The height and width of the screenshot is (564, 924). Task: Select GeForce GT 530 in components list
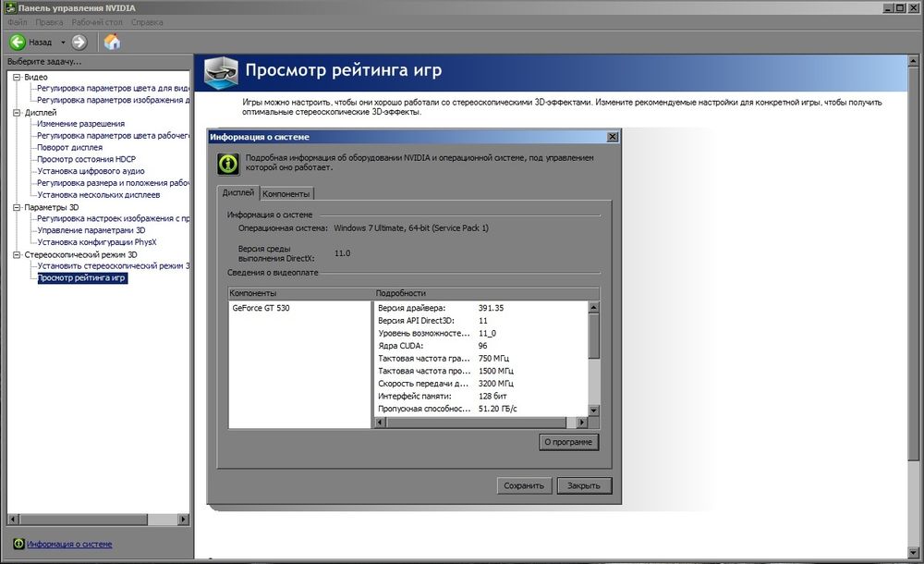pos(261,308)
